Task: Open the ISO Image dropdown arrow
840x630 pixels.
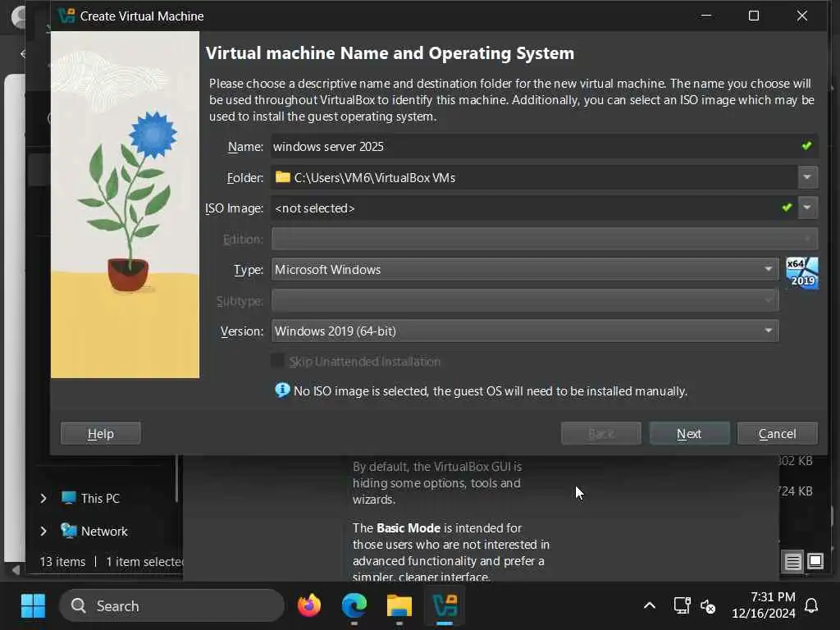Action: point(808,208)
